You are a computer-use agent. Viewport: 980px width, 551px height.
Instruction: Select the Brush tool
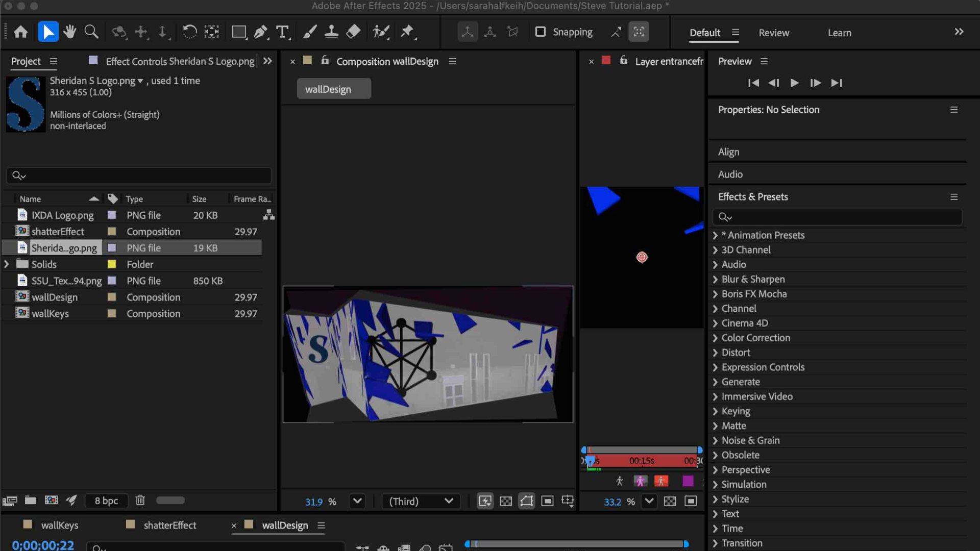point(309,32)
